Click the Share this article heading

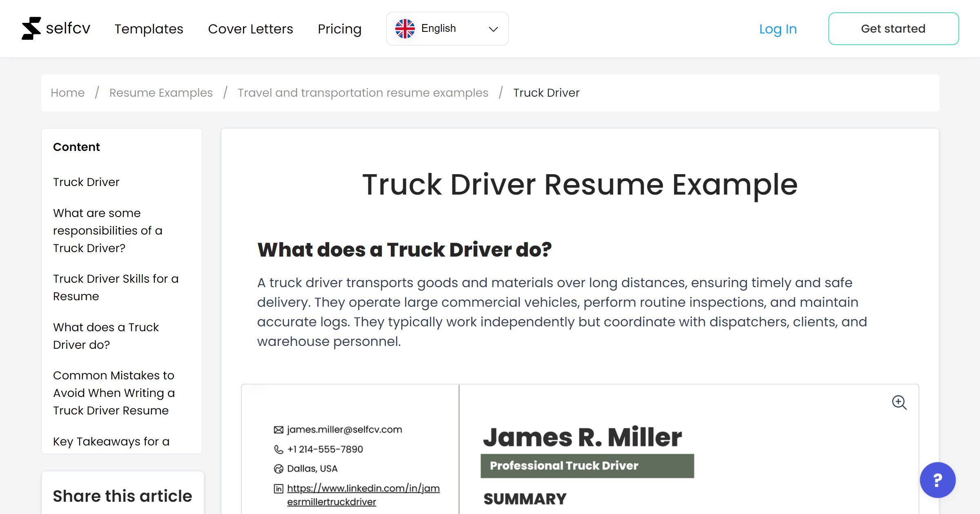[122, 496]
